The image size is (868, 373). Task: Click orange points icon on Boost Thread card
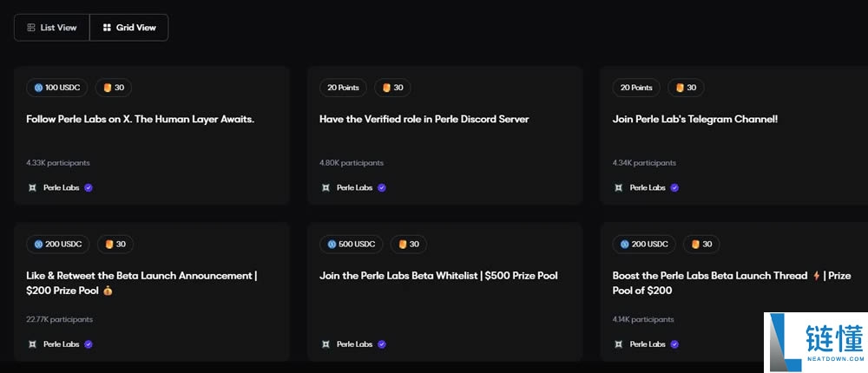696,244
